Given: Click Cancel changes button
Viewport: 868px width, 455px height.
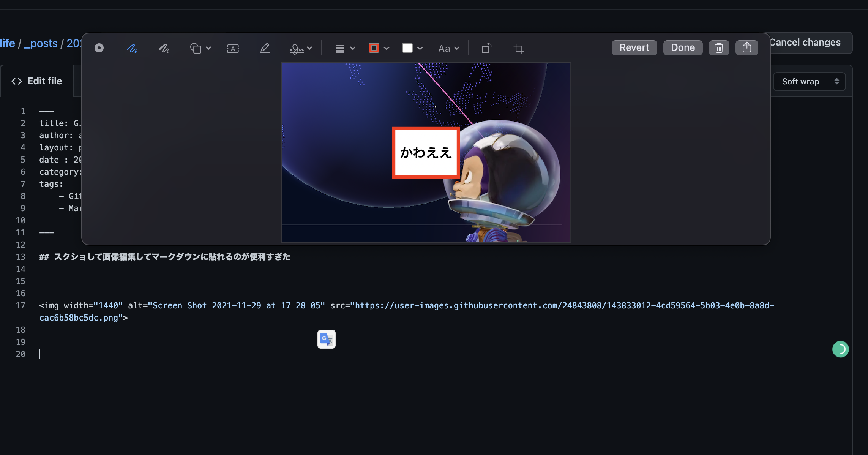Looking at the screenshot, I should click(805, 43).
